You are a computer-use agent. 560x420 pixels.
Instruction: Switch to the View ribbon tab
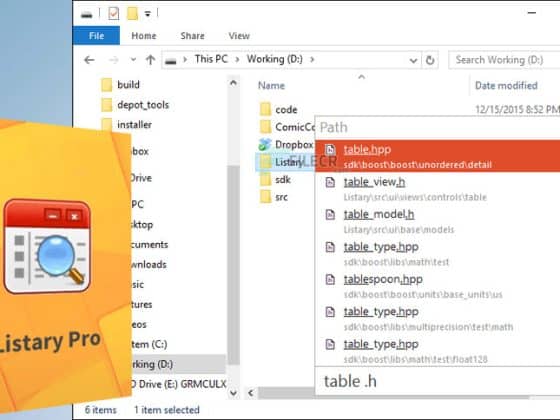click(x=239, y=36)
